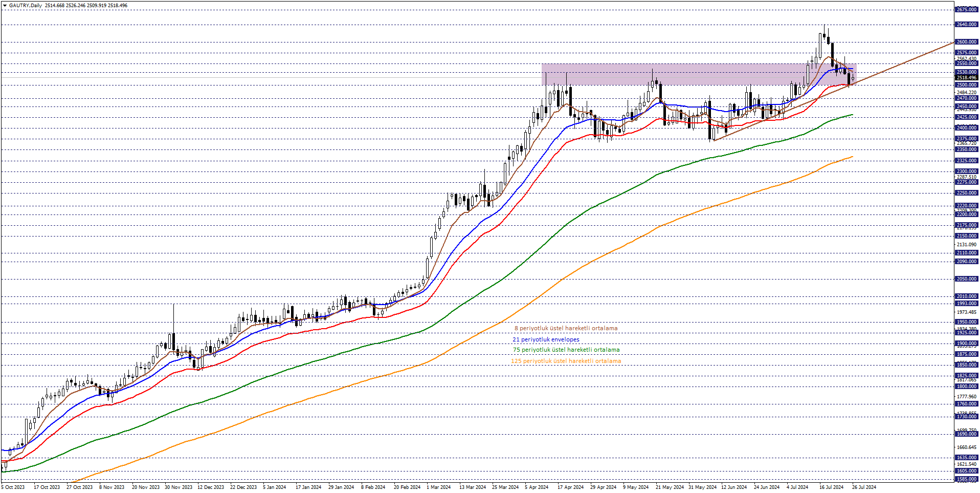Click the 5 Jan 2024 date label
This screenshot has width=980, height=493.
(275, 487)
